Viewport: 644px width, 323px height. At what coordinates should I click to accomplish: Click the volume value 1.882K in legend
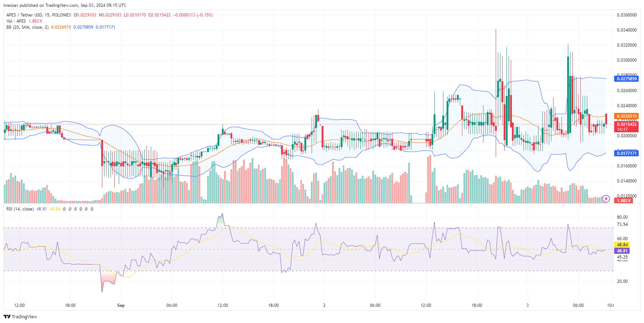coord(35,21)
